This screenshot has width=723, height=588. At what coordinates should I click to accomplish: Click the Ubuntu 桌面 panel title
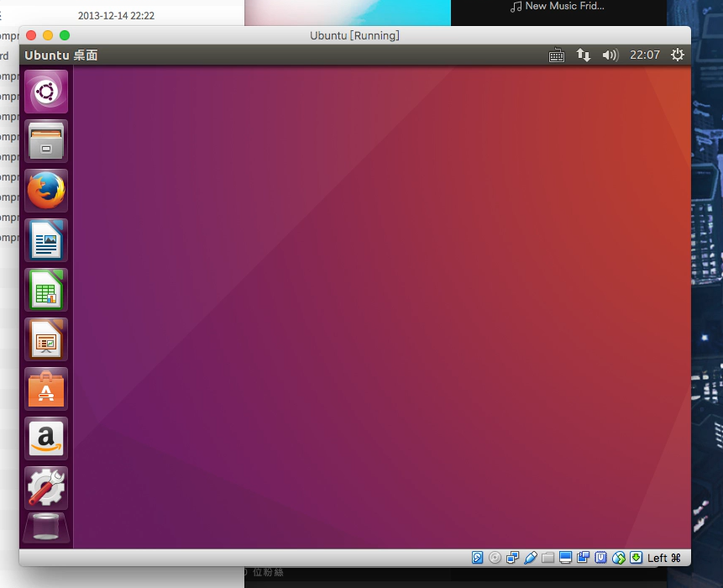pyautogui.click(x=60, y=55)
